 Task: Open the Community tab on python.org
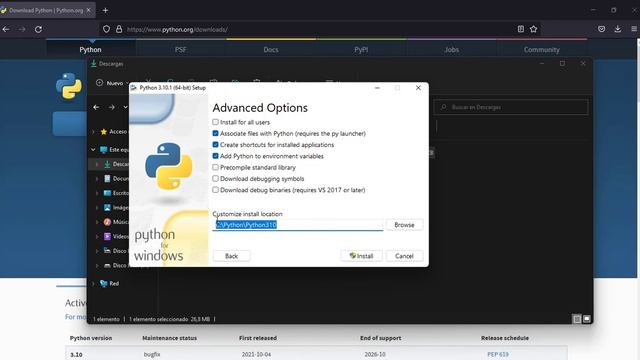click(x=542, y=50)
